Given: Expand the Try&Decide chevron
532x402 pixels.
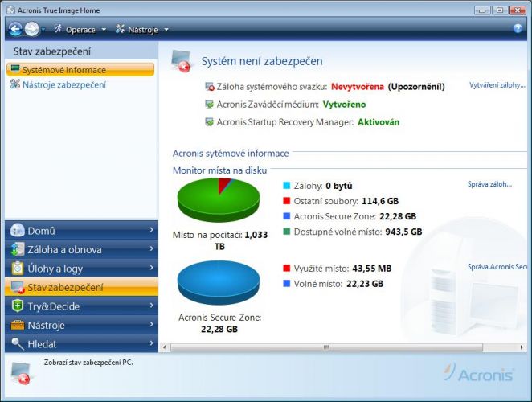Looking at the screenshot, I should (x=151, y=306).
